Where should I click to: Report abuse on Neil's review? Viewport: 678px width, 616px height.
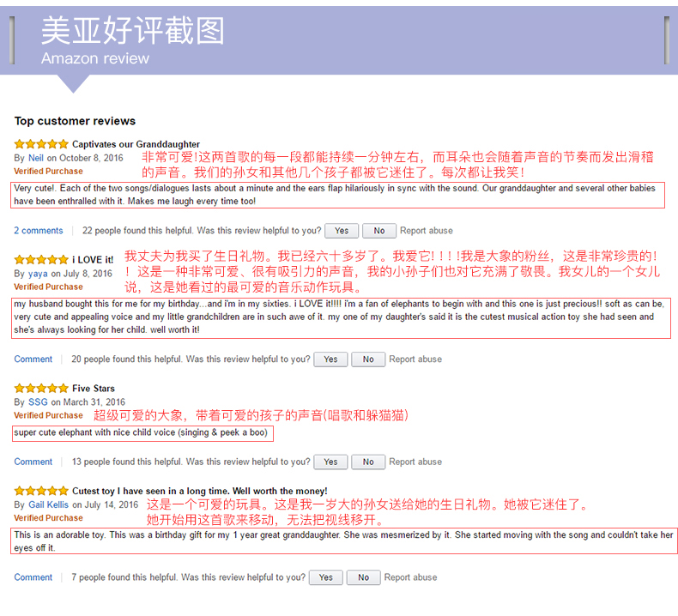click(x=427, y=231)
